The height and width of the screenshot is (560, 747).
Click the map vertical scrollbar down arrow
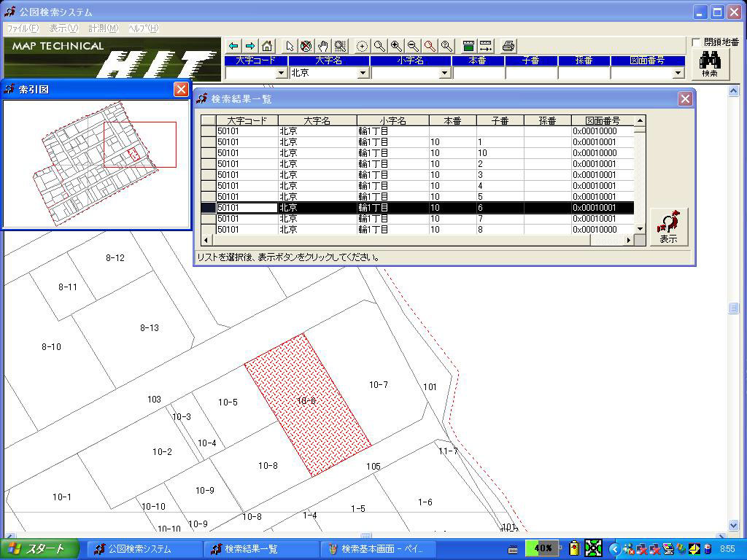[x=734, y=526]
